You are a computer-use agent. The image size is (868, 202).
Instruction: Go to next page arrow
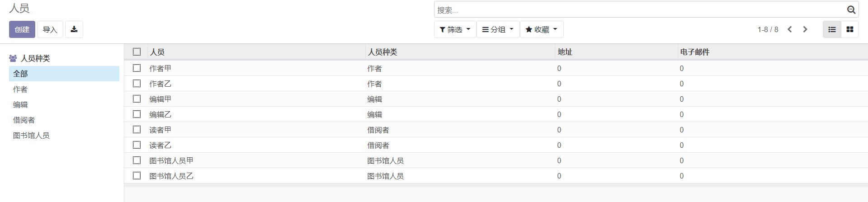[x=805, y=29]
